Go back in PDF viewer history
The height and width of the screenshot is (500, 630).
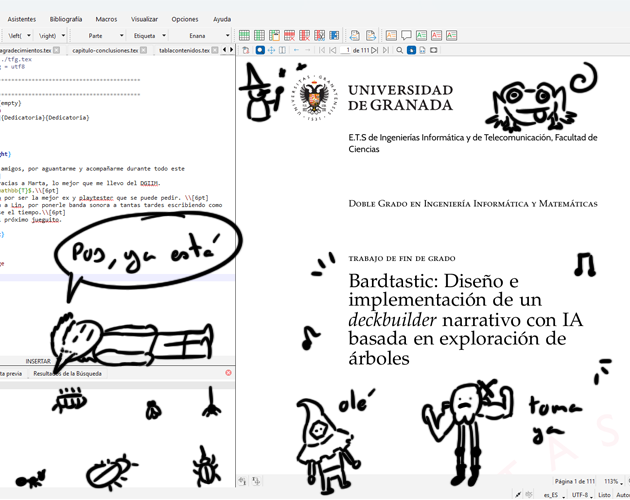(297, 50)
